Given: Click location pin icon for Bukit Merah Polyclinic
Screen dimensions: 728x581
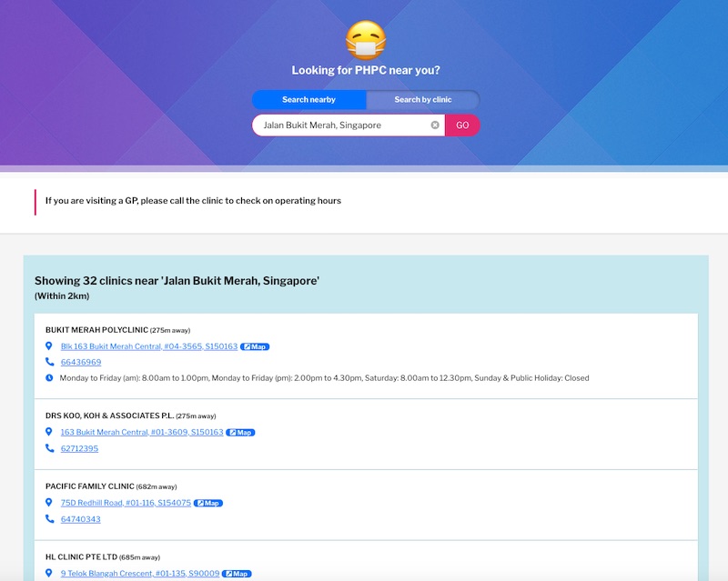Looking at the screenshot, I should click(49, 346).
